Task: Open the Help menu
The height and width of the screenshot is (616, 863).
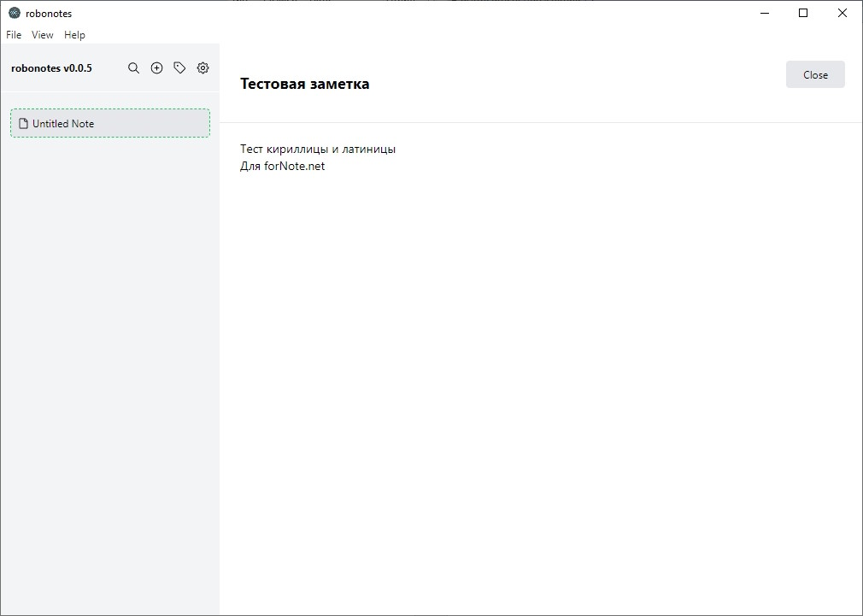Action: 74,35
